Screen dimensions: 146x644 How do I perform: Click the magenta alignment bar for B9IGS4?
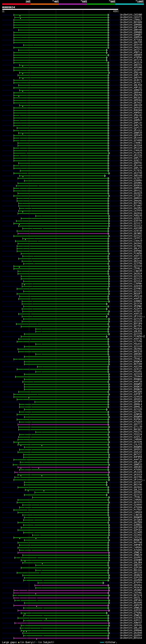(61, 638)
